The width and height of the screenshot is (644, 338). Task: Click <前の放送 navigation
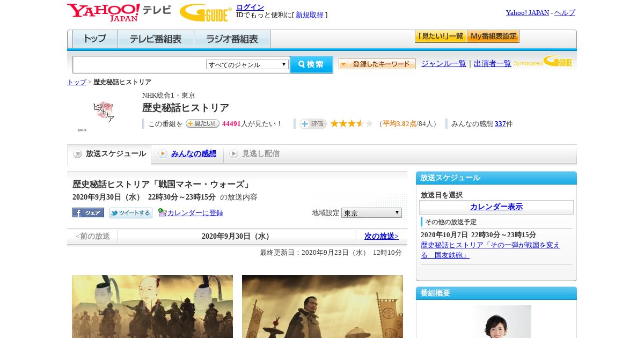point(93,236)
